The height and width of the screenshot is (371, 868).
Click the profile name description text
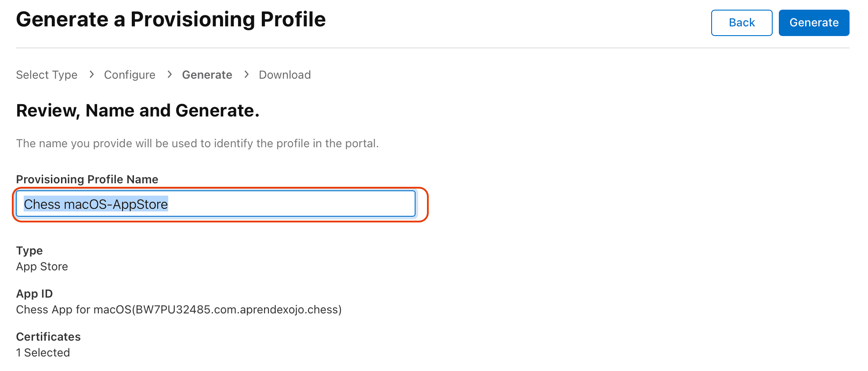coord(197,143)
